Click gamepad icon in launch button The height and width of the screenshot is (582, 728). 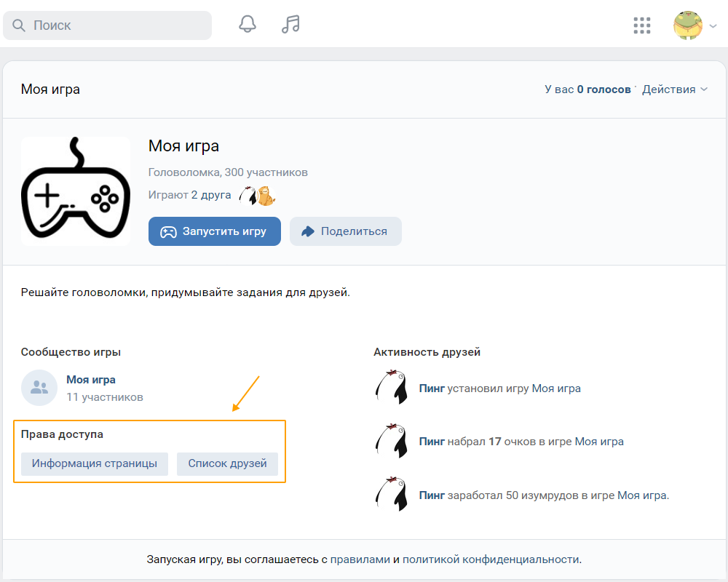click(x=168, y=231)
